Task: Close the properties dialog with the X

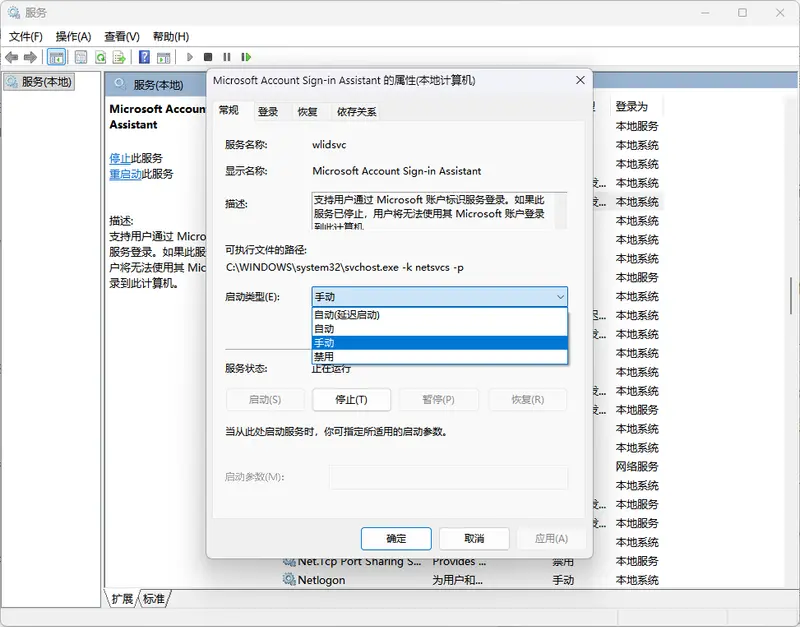Action: click(x=580, y=80)
